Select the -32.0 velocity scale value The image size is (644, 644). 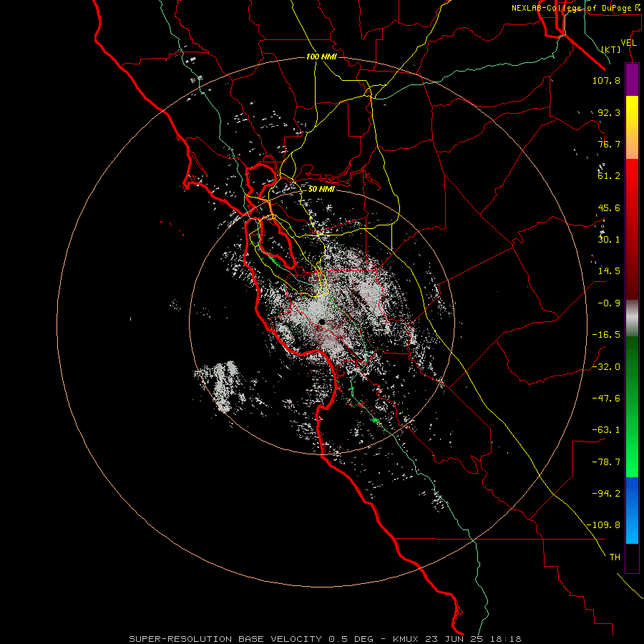point(606,367)
